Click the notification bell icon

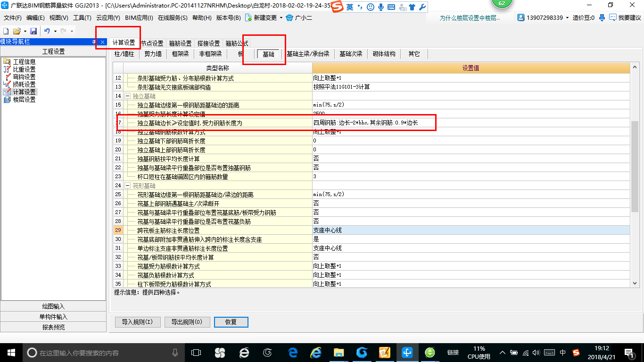point(602,17)
